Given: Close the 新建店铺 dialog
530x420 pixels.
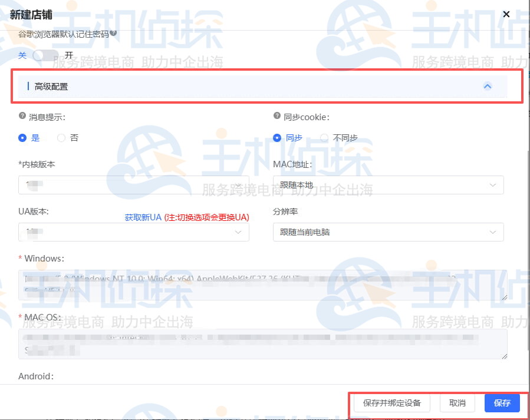Looking at the screenshot, I should coord(506,14).
